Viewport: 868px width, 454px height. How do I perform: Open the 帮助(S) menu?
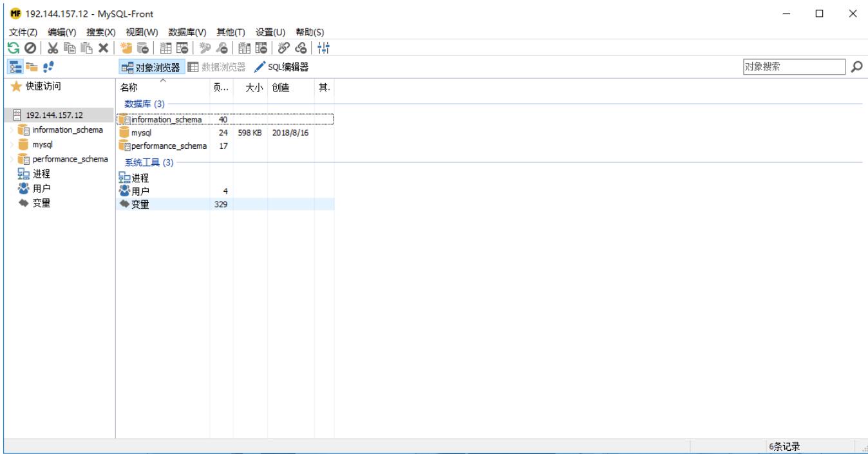pos(310,32)
